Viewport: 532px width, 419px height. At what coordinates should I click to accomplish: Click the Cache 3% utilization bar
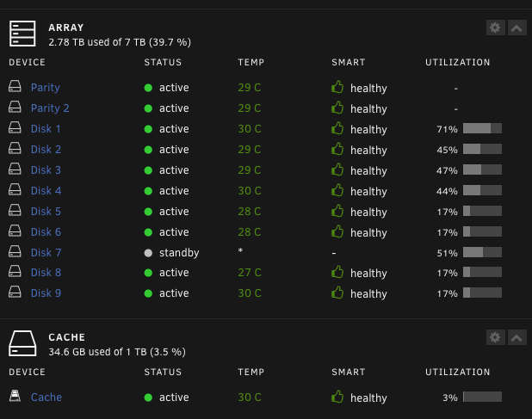click(482, 397)
